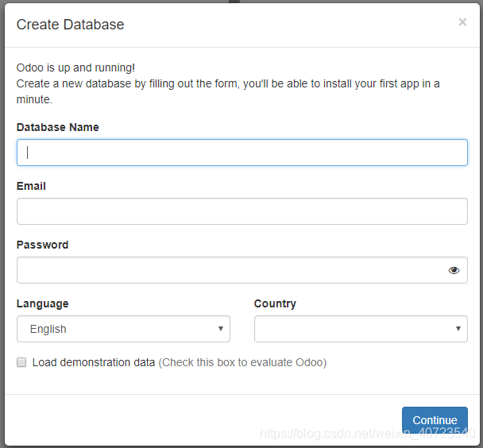Click the Language label
This screenshot has width=483, height=448.
[43, 303]
